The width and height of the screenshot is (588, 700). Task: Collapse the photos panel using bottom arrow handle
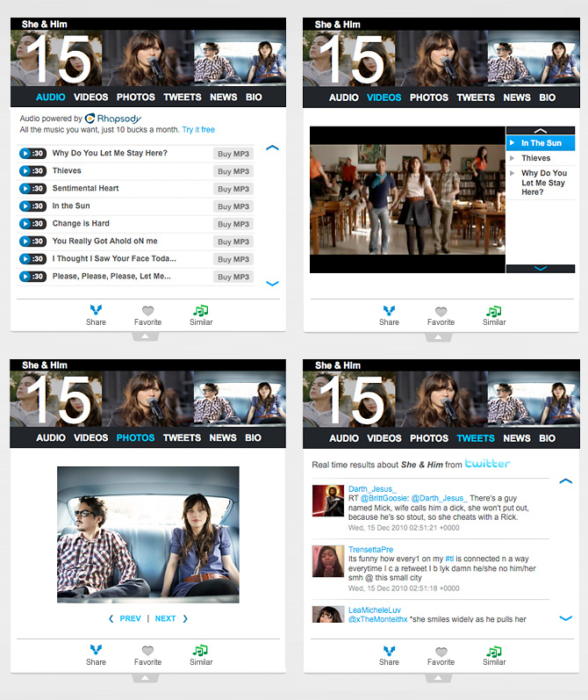(145, 678)
